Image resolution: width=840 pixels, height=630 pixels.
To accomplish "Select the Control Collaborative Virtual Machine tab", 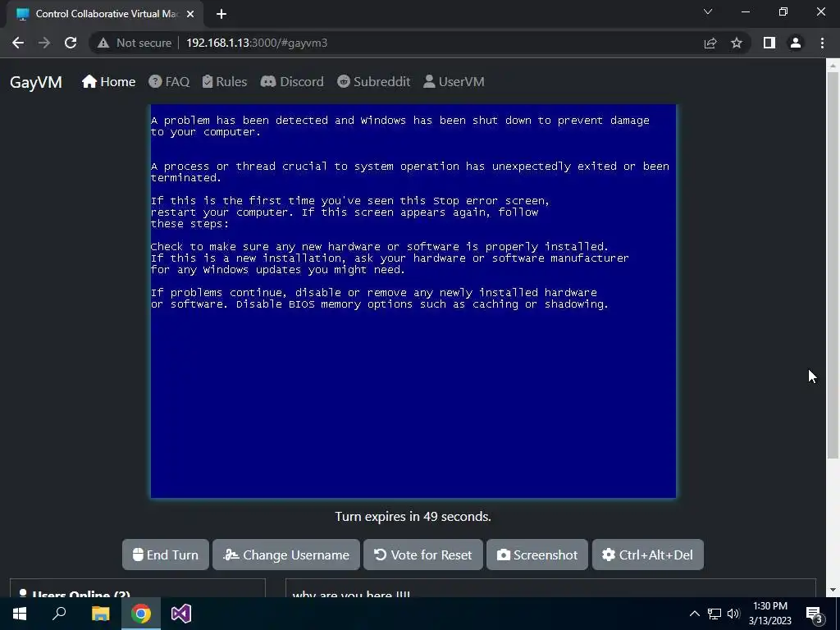I will [104, 14].
